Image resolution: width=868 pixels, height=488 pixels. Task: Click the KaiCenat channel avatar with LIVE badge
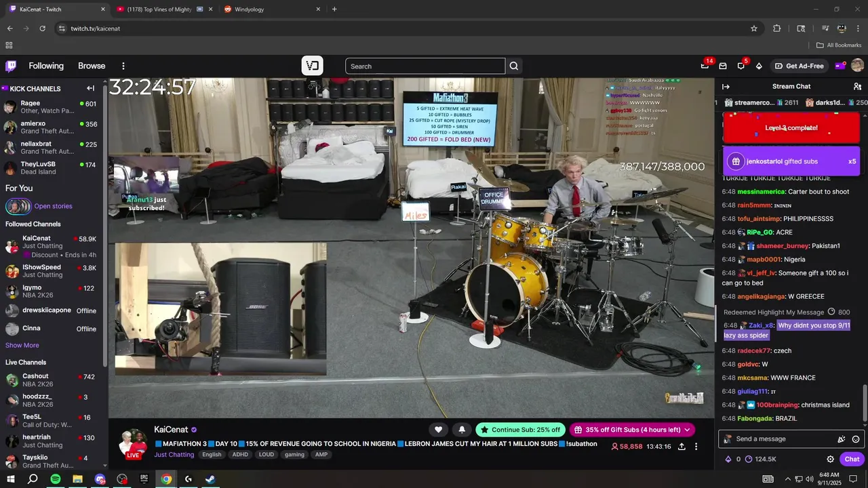pyautogui.click(x=133, y=443)
